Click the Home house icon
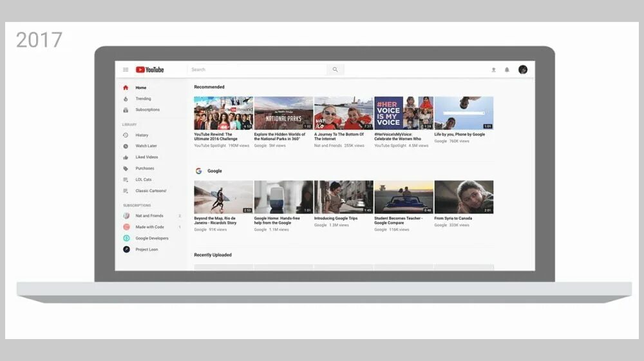Image resolution: width=644 pixels, height=361 pixels. click(126, 88)
